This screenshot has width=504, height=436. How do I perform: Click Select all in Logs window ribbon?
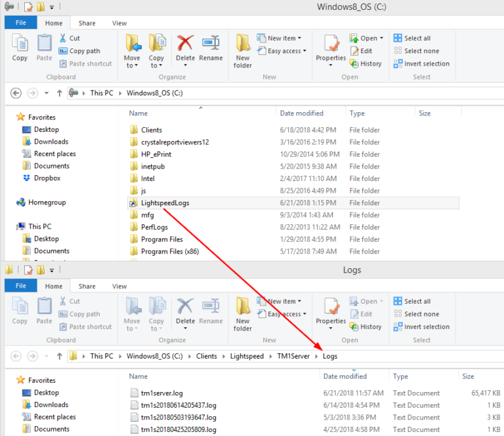click(x=412, y=301)
